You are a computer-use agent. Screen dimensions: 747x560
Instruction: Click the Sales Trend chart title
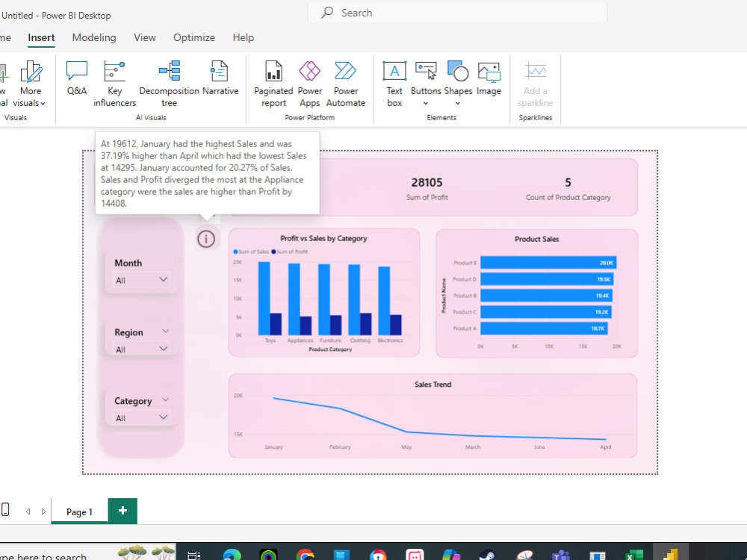(433, 385)
